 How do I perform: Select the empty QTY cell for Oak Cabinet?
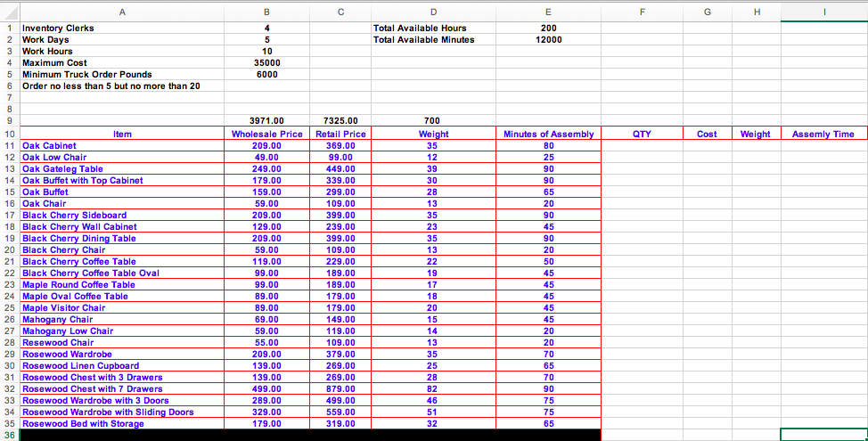[642, 145]
